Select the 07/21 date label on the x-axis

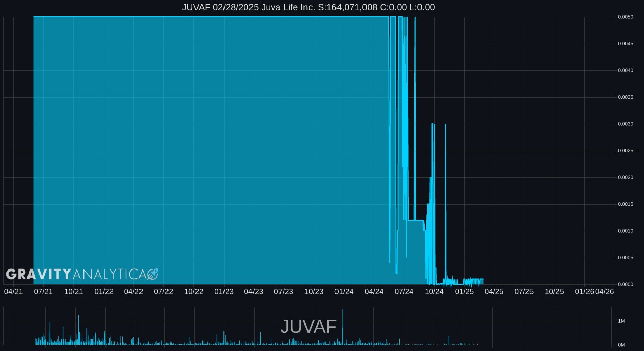click(43, 291)
